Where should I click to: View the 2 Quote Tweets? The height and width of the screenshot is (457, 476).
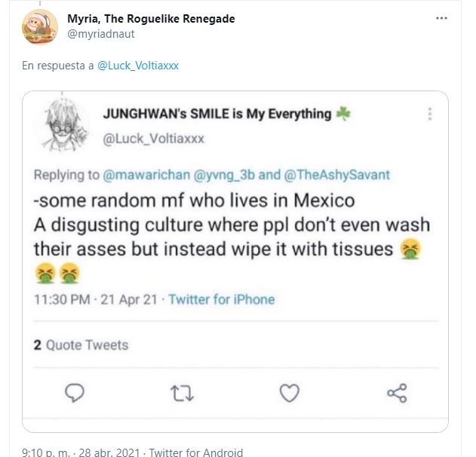click(x=81, y=345)
